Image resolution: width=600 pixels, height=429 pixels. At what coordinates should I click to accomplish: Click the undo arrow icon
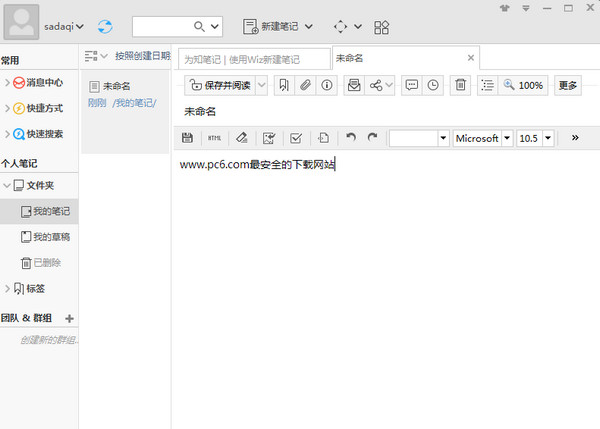pyautogui.click(x=350, y=138)
